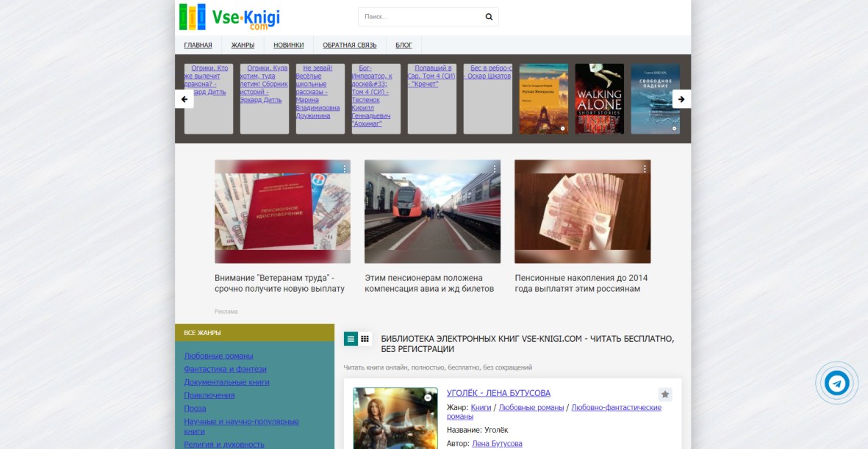Open the train ad three-dot menu
This screenshot has width=868, height=449.
pos(495,169)
